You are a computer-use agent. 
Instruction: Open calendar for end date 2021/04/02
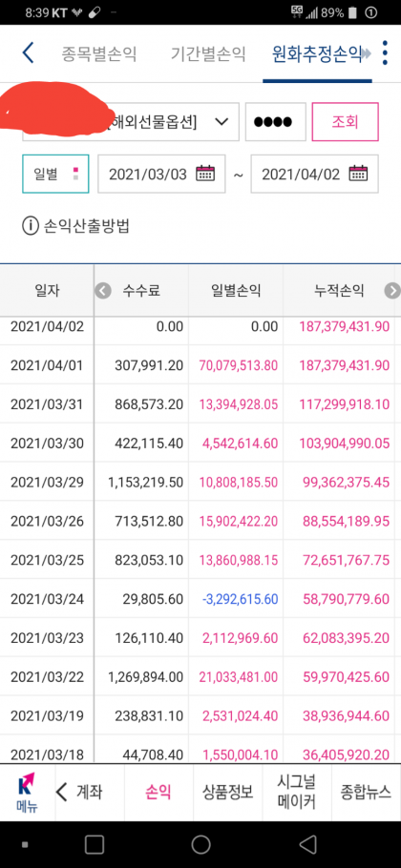[x=358, y=174]
